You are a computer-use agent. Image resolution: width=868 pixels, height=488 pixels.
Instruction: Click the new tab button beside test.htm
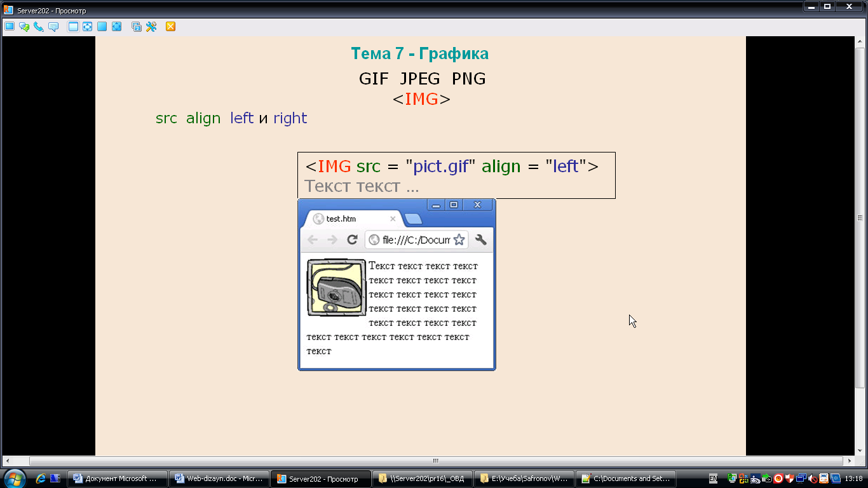click(x=413, y=219)
